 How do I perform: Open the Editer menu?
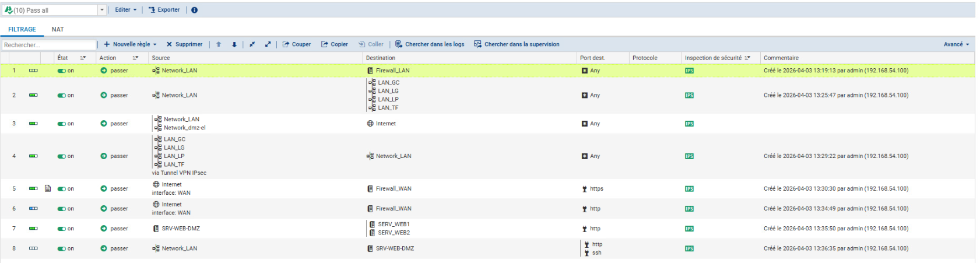[125, 10]
